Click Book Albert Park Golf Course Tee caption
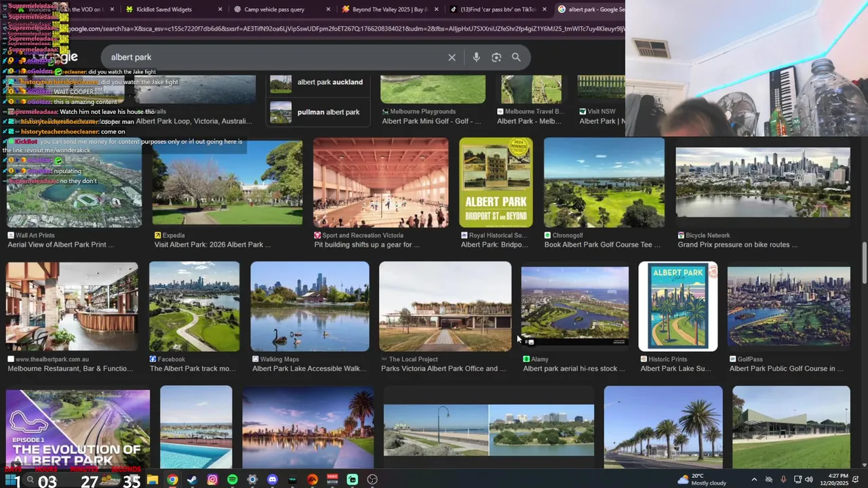Image resolution: width=868 pixels, height=488 pixels. click(x=602, y=245)
